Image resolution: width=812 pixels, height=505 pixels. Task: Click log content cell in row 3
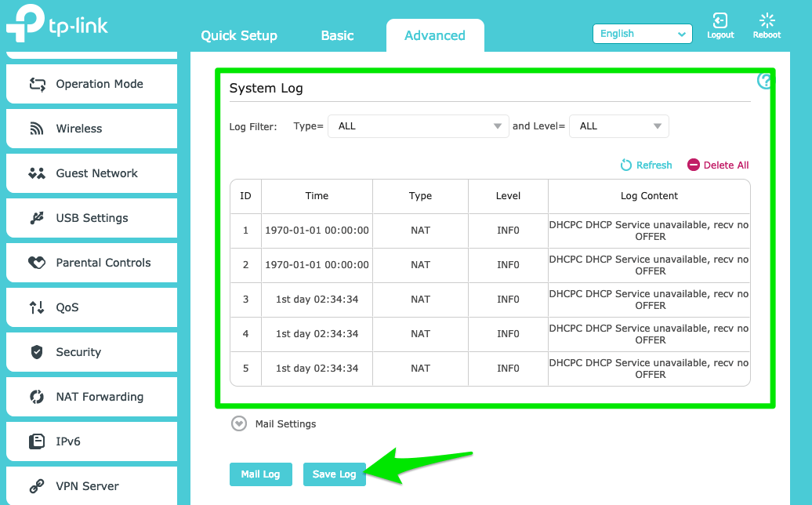650,300
